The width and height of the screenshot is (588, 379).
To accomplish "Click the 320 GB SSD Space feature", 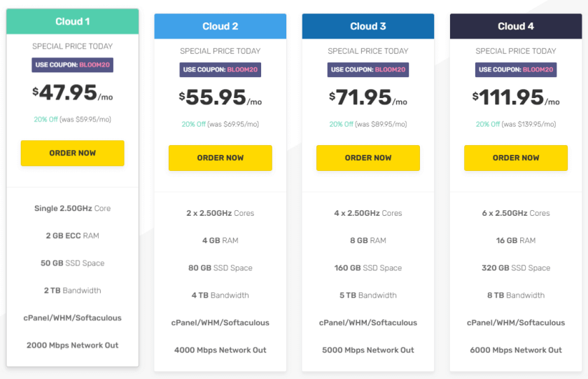I will [516, 268].
